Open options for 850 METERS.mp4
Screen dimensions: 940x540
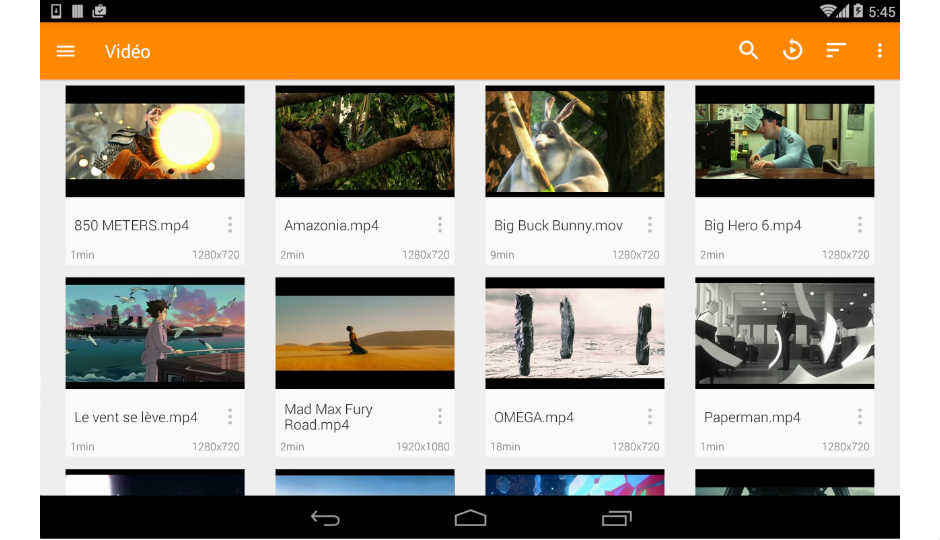pos(230,225)
